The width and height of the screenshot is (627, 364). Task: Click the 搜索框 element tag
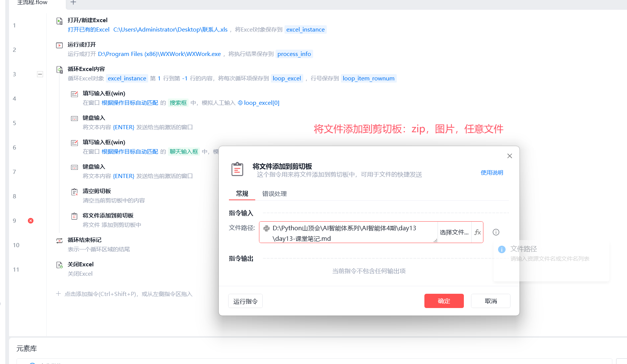click(178, 103)
